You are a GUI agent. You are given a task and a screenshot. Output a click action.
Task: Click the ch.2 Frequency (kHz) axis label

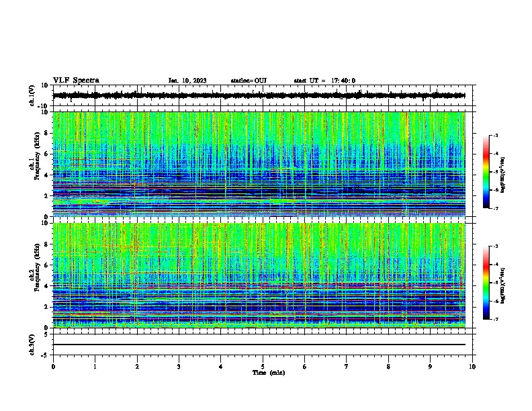[x=37, y=267]
